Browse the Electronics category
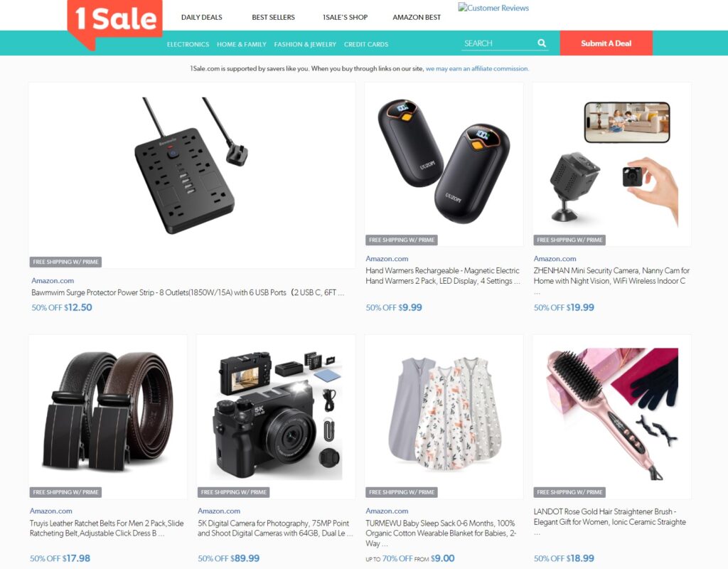The width and height of the screenshot is (728, 569). (x=188, y=44)
